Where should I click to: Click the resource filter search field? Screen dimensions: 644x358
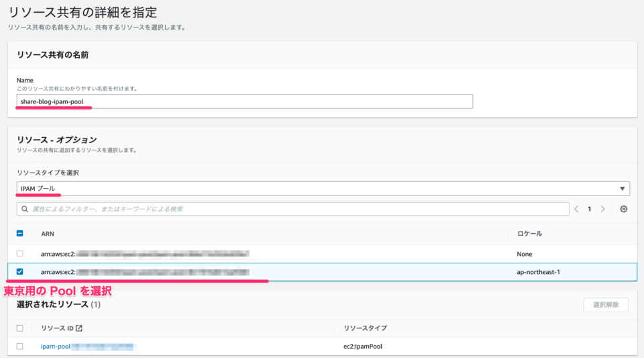pos(293,209)
